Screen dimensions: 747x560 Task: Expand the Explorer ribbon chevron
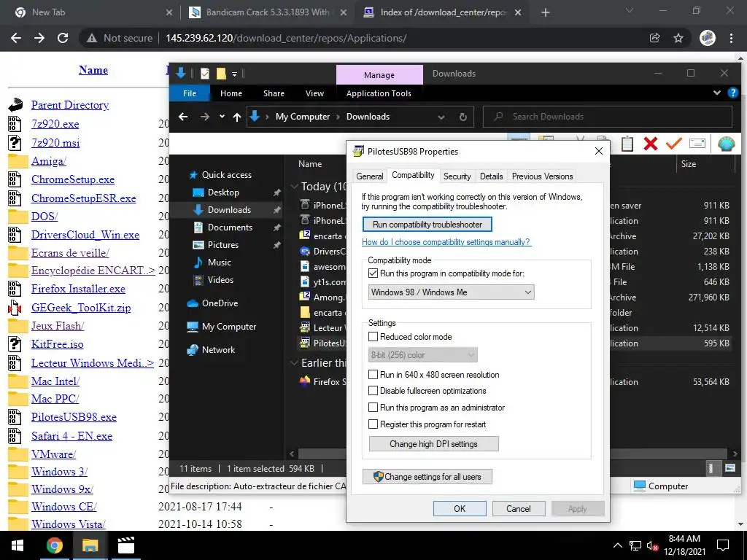pyautogui.click(x=716, y=93)
